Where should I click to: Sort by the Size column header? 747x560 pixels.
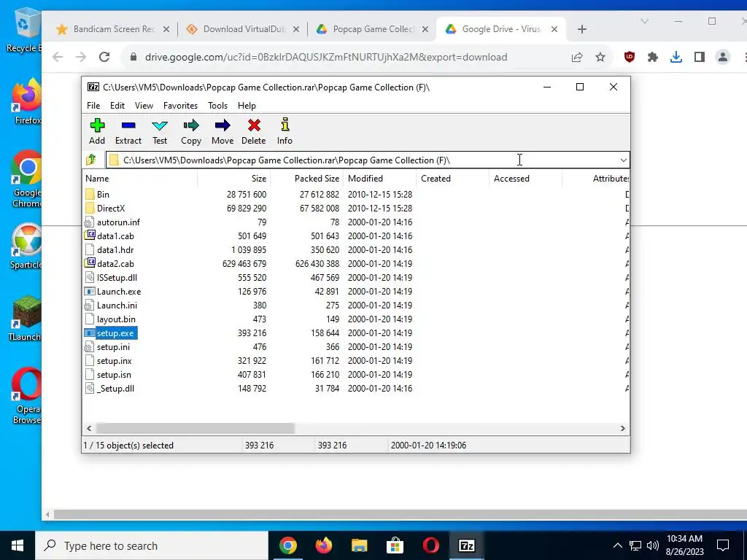pos(234,179)
